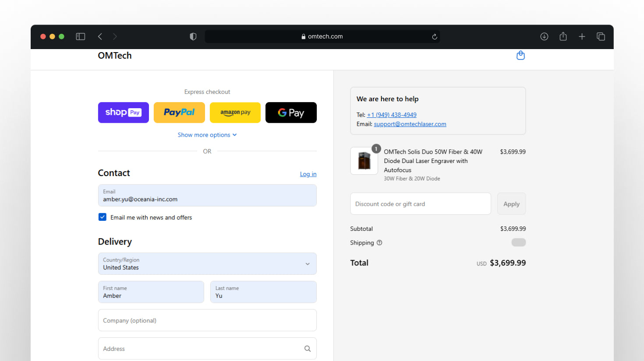This screenshot has height=361, width=644.
Task: Click the share icon in Safari toolbar
Action: (x=563, y=36)
